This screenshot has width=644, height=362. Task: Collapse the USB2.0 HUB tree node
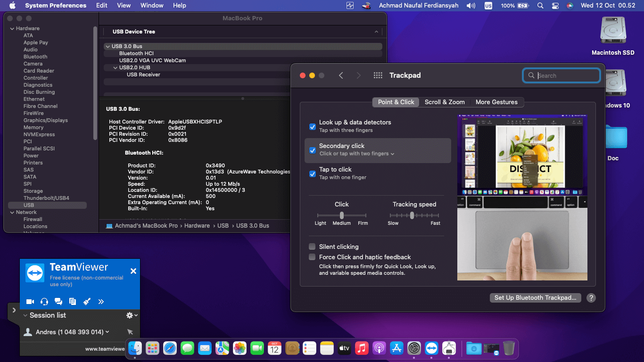click(115, 67)
